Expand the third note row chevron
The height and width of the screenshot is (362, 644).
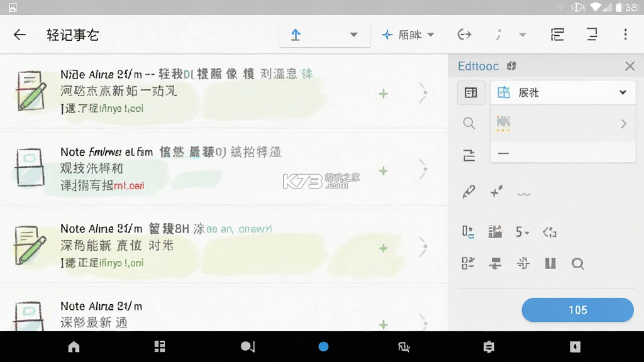pos(423,246)
